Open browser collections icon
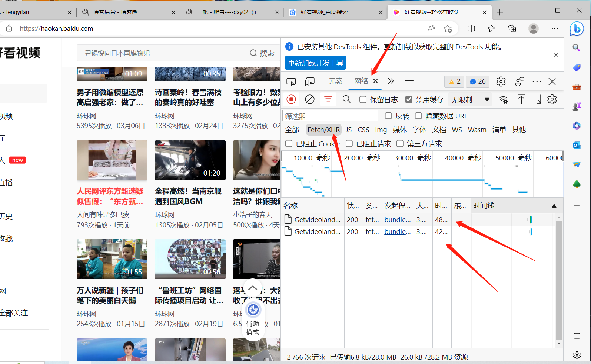591x364 pixels. pos(512,29)
